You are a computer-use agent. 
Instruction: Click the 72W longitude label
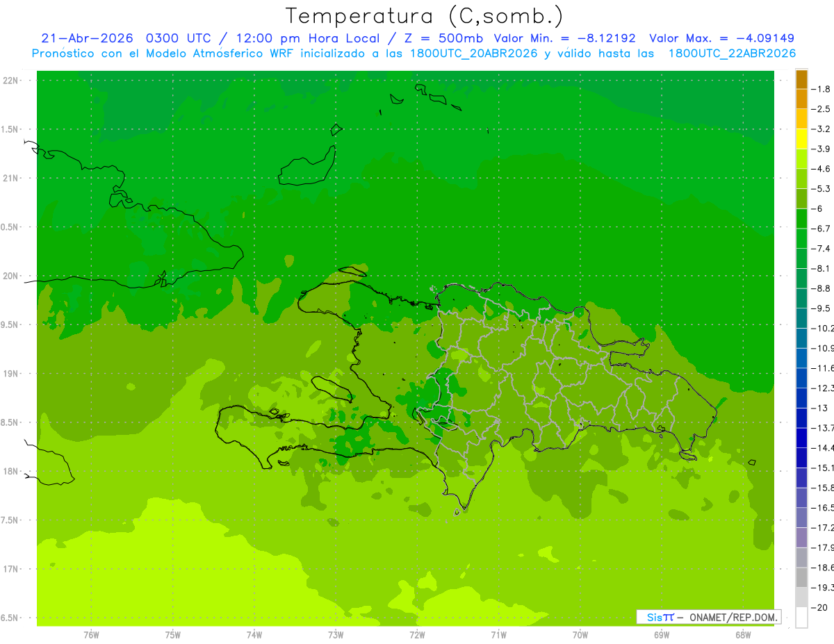click(417, 635)
